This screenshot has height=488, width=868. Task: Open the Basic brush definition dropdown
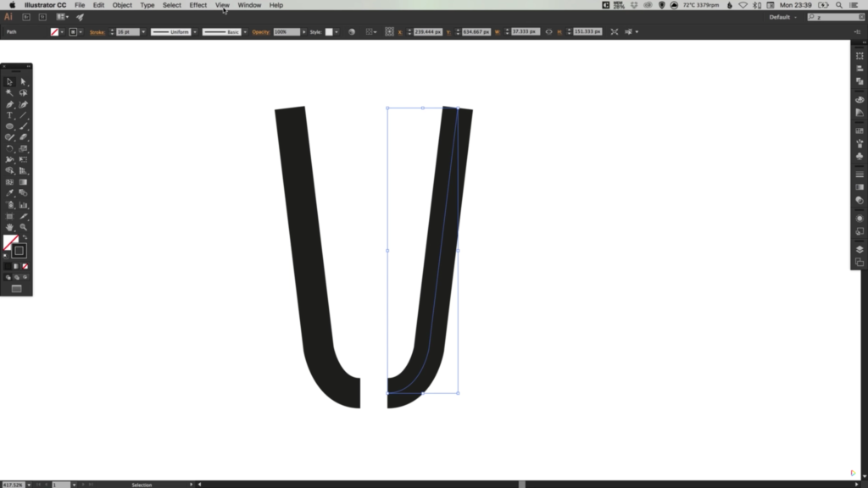(245, 32)
